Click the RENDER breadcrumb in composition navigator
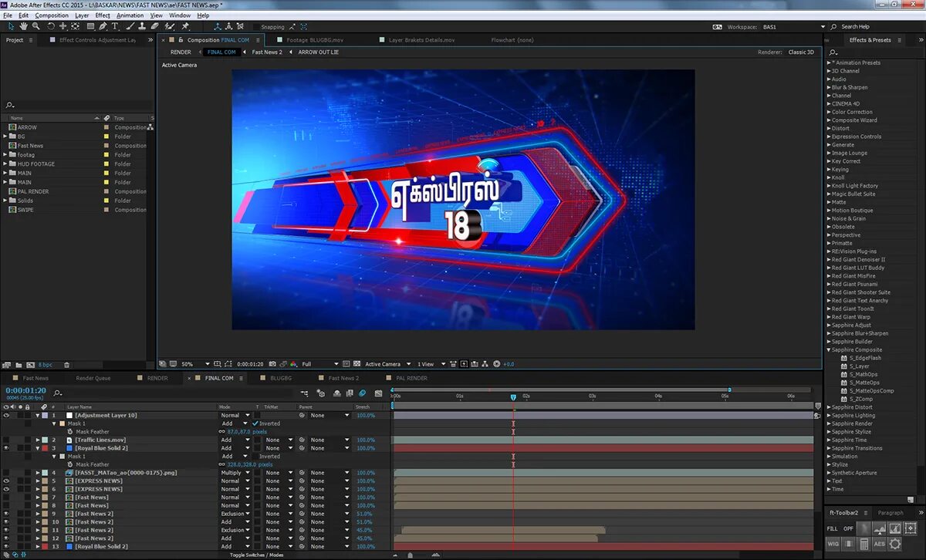 click(181, 52)
